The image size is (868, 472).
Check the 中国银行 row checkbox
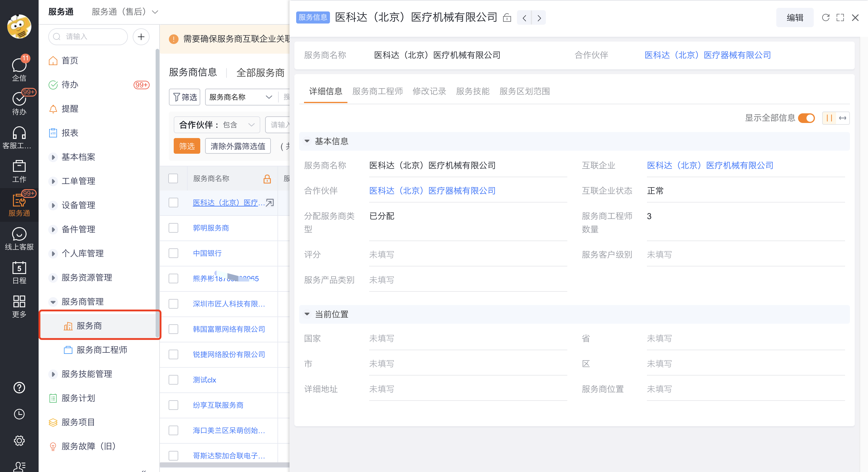[x=173, y=253]
